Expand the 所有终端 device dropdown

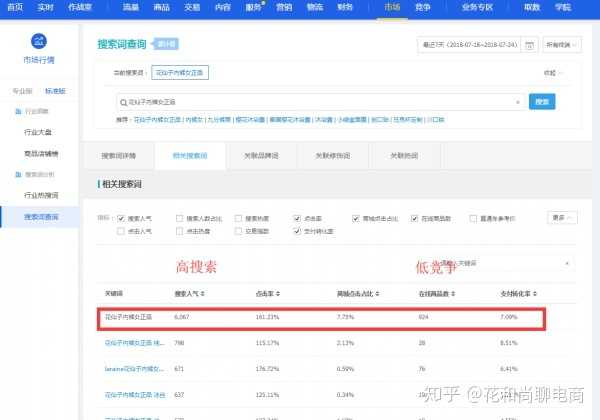(x=561, y=44)
